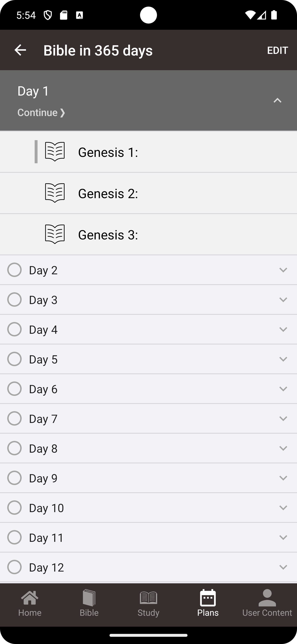
Task: Mark Day 2 as complete
Action: click(14, 270)
